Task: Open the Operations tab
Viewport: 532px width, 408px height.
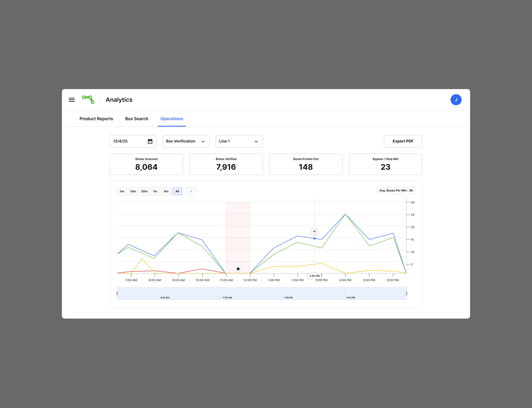Action: (172, 119)
